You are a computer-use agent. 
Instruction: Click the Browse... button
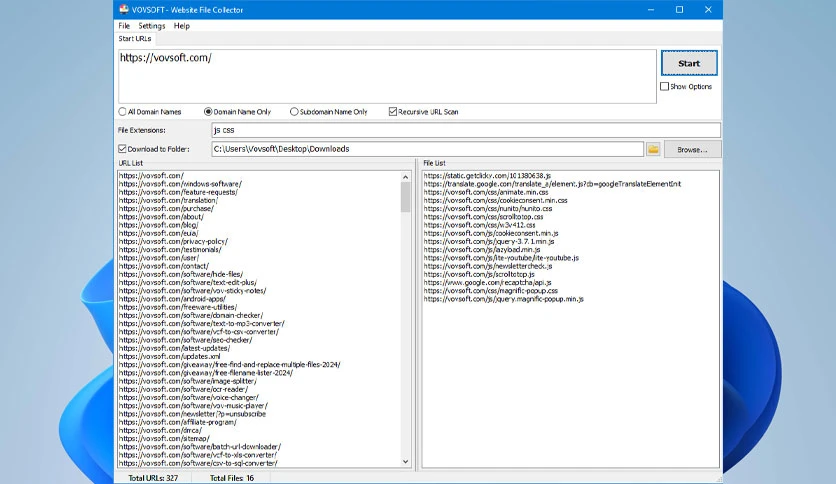pos(692,150)
